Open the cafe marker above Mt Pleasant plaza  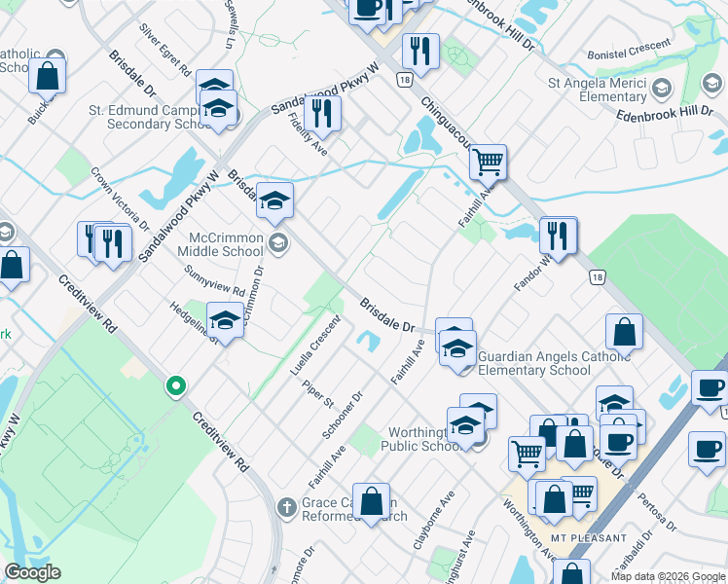click(618, 444)
